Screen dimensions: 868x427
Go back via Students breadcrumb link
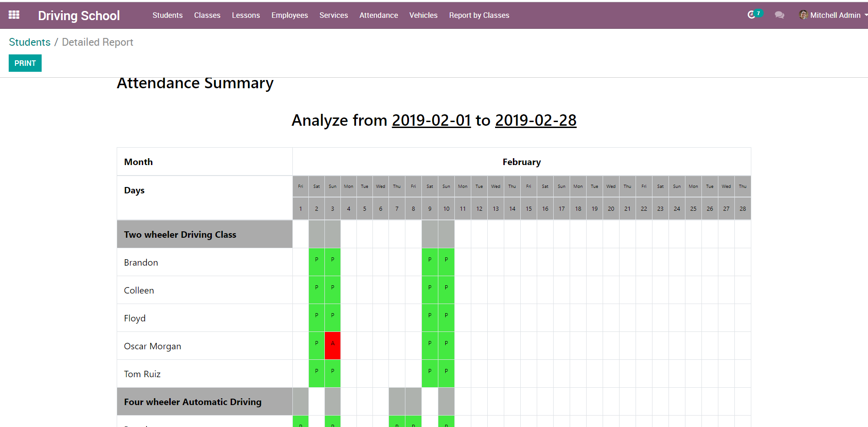30,42
